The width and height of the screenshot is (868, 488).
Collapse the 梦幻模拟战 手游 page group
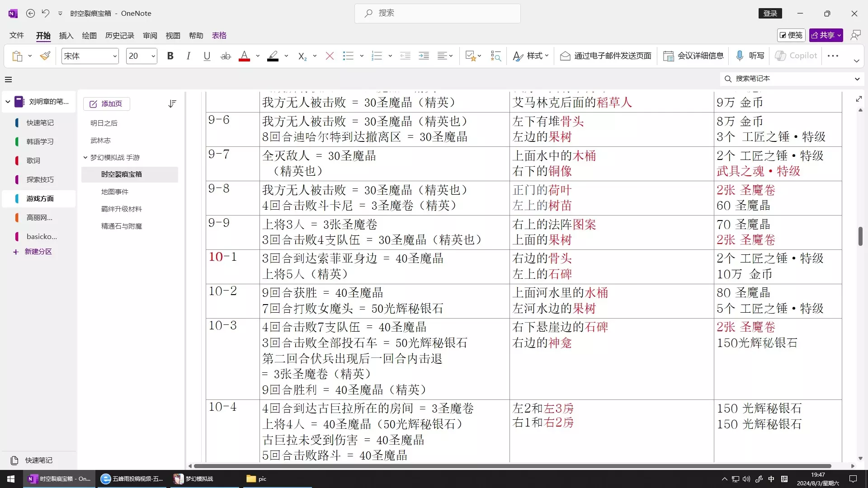(x=85, y=157)
